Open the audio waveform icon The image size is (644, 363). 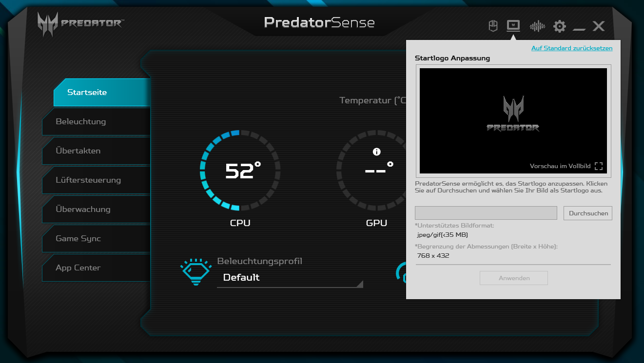coord(537,26)
